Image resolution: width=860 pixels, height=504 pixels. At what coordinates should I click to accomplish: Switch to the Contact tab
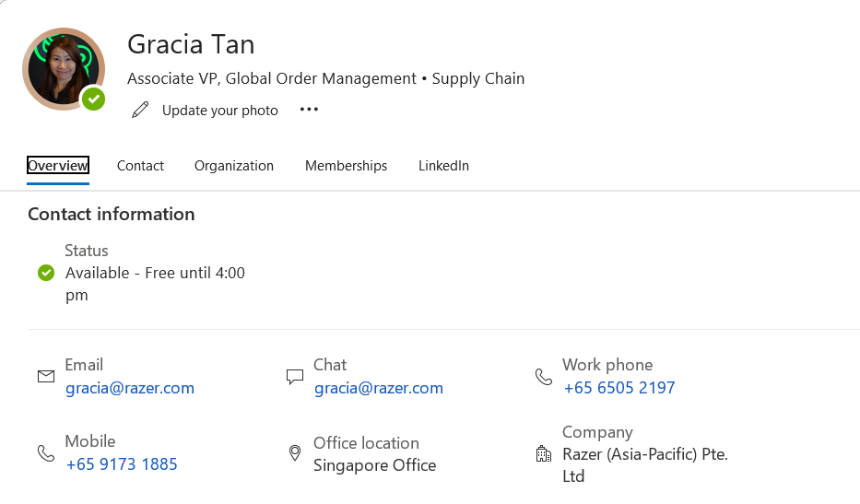coord(140,166)
